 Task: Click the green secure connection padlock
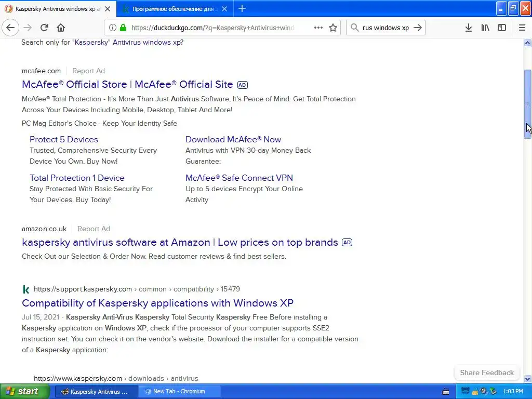click(x=123, y=28)
